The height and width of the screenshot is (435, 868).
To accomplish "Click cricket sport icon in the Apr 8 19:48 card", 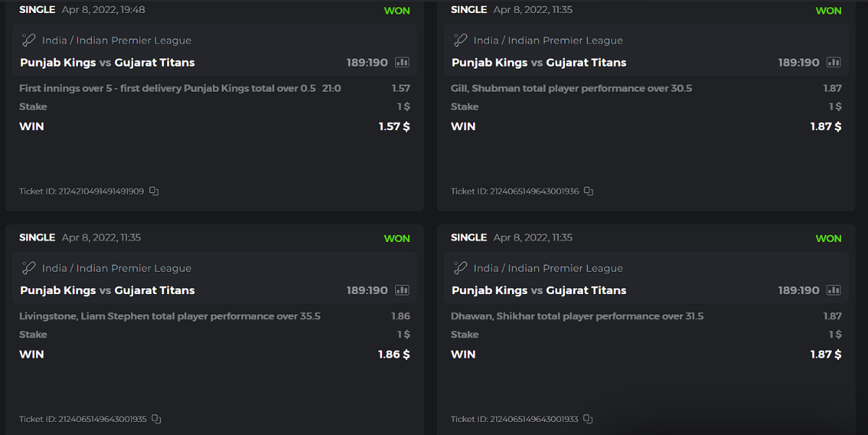I will [x=29, y=40].
